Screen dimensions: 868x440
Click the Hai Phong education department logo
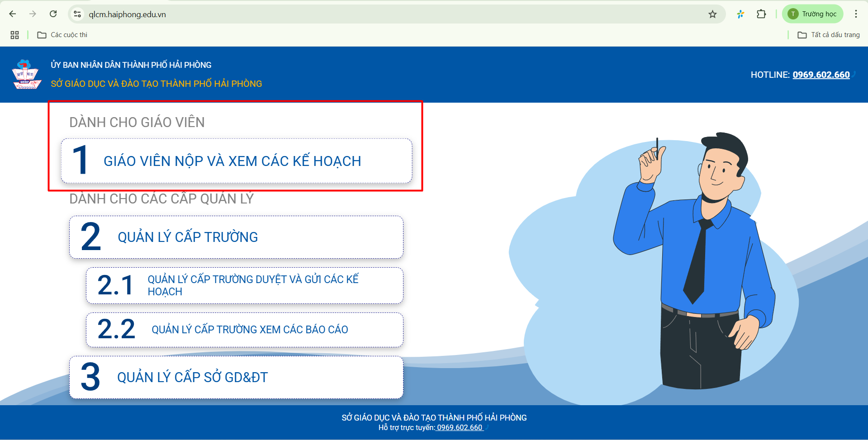click(26, 75)
